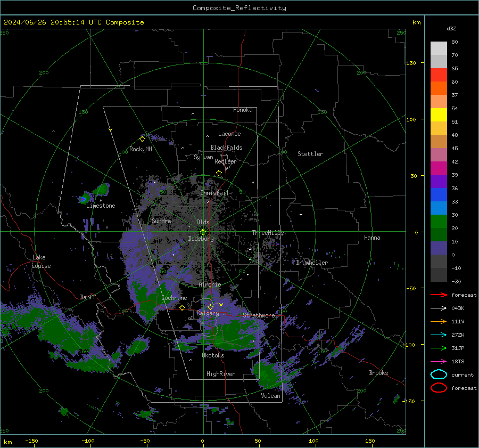Click the Sylvan label on map

point(203,157)
